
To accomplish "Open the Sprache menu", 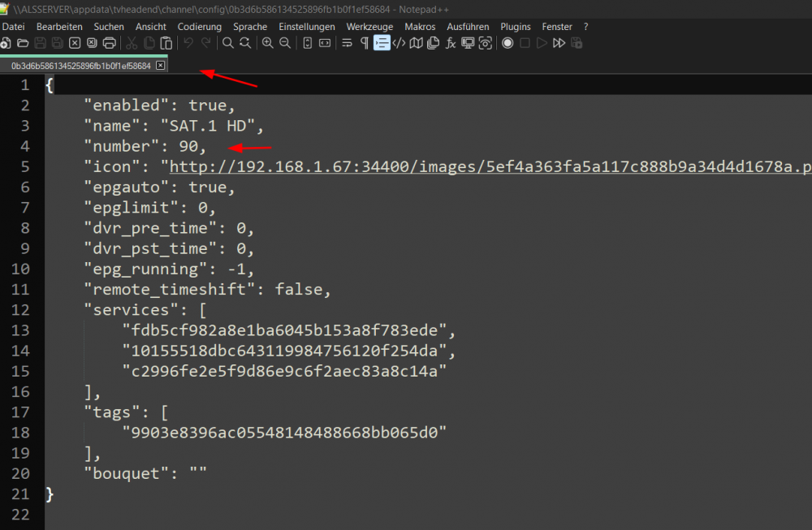I will (250, 27).
